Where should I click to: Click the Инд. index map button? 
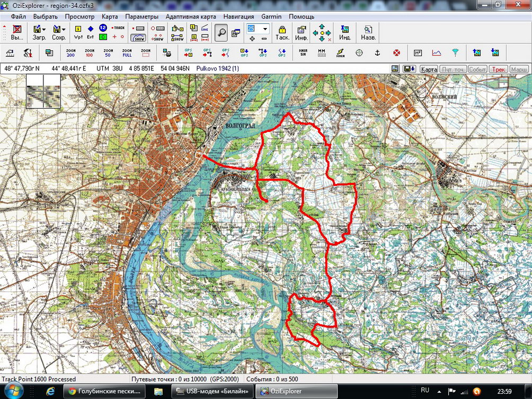click(345, 33)
